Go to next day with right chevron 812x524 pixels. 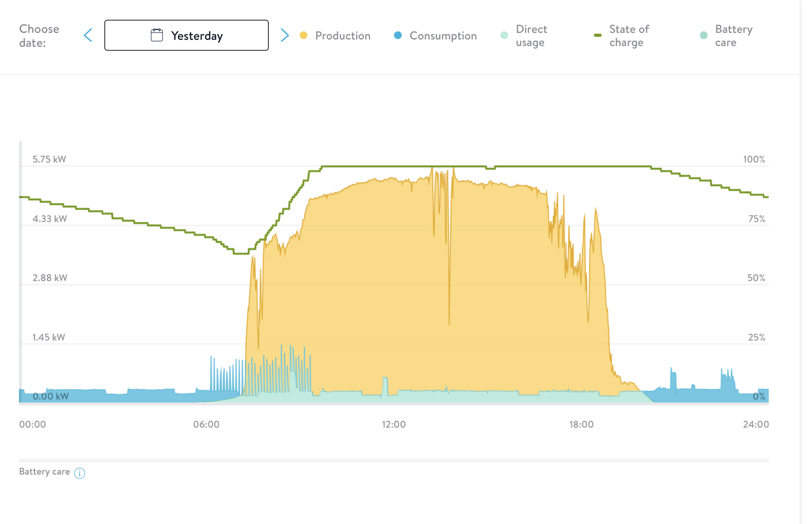pyautogui.click(x=285, y=35)
